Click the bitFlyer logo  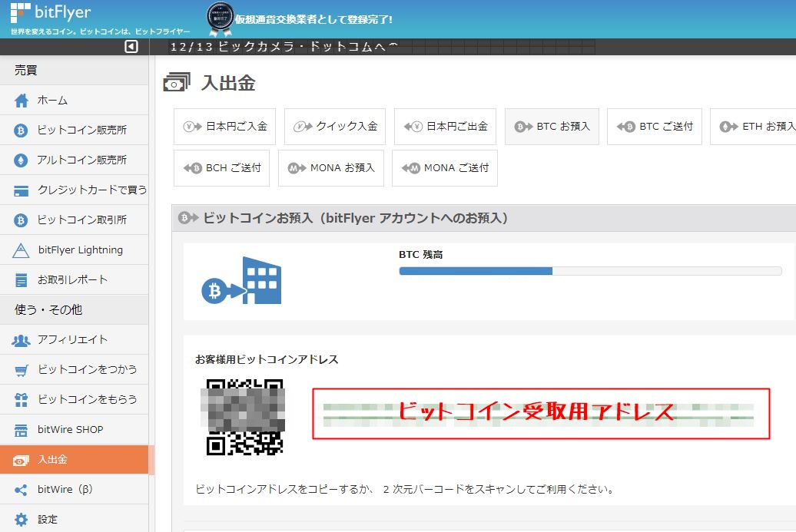pyautogui.click(x=50, y=13)
